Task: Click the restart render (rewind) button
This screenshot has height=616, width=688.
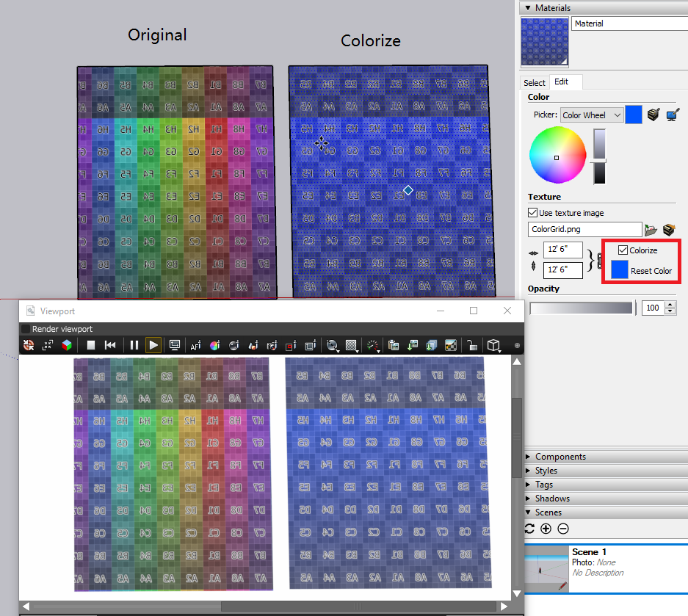Action: (110, 345)
